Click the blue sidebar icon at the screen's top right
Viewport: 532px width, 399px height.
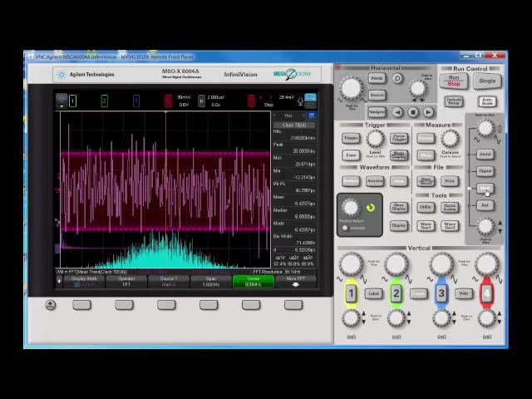click(x=310, y=101)
